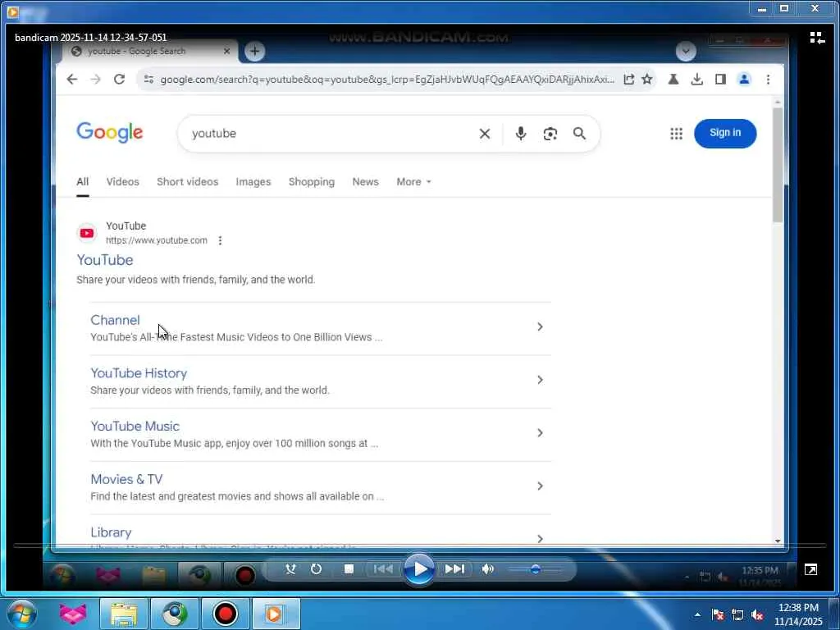Open Chrome three-dot menu
The height and width of the screenshot is (630, 840).
(768, 80)
